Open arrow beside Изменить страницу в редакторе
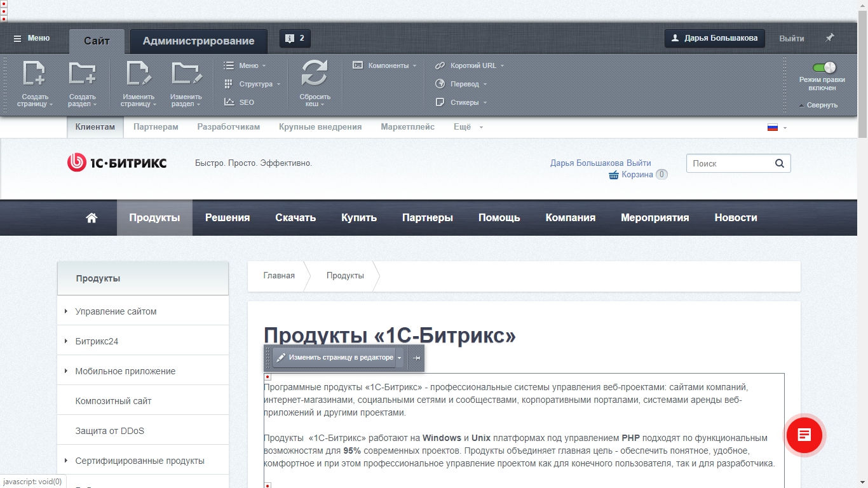Screen dimensions: 868x488 [x=400, y=358]
